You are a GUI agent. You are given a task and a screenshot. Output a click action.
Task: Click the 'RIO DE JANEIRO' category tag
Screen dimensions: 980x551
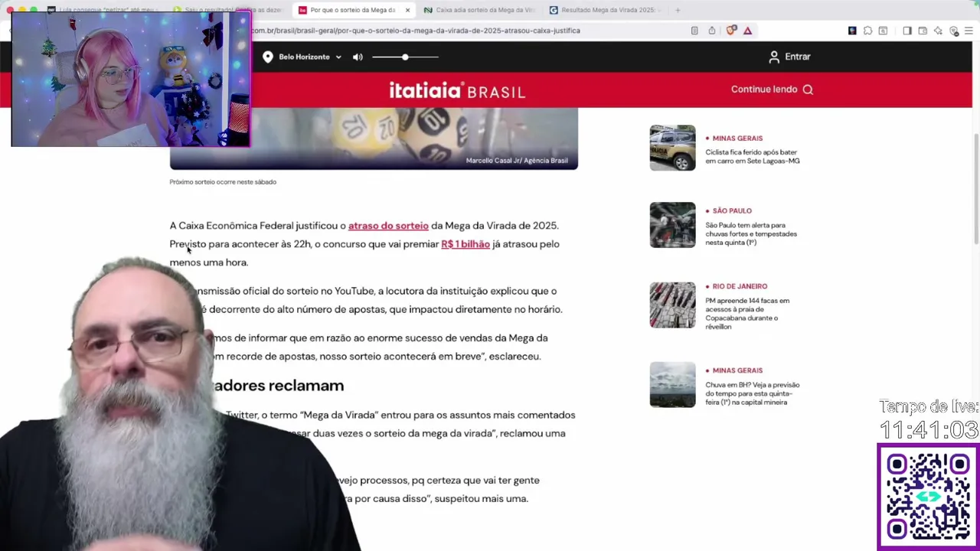740,286
